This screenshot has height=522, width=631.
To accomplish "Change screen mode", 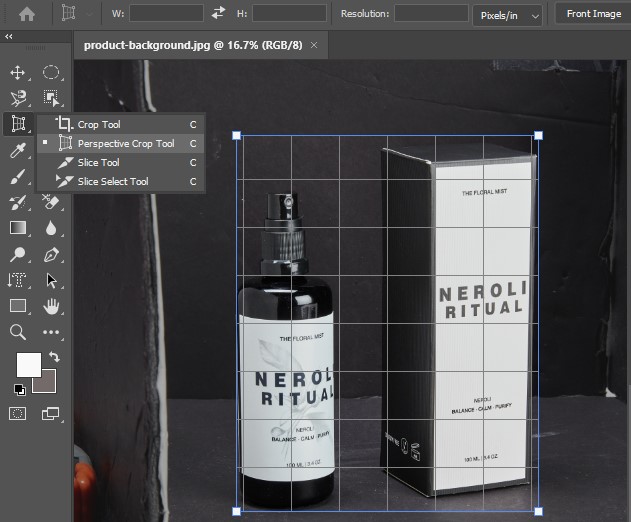I will coord(51,413).
